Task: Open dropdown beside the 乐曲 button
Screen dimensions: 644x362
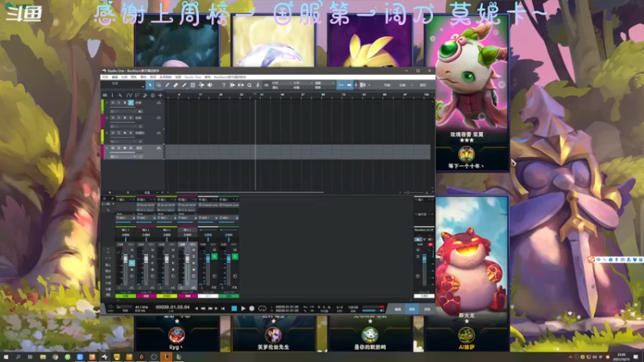Action: [412, 85]
